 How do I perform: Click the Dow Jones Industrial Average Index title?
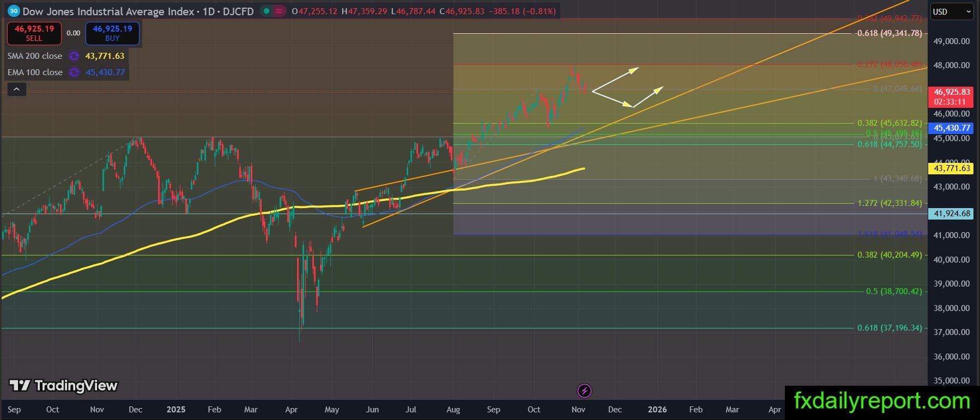108,11
